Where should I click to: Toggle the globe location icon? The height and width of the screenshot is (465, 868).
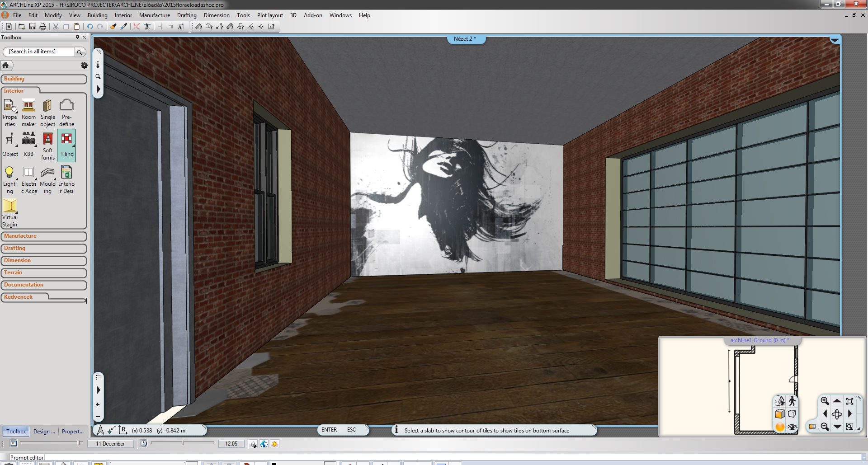click(264, 444)
